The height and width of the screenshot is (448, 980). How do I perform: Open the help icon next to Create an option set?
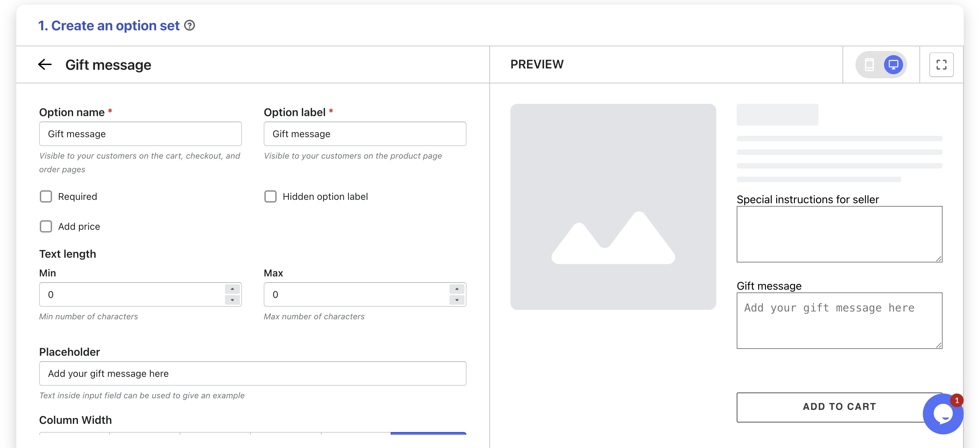pyautogui.click(x=190, y=26)
